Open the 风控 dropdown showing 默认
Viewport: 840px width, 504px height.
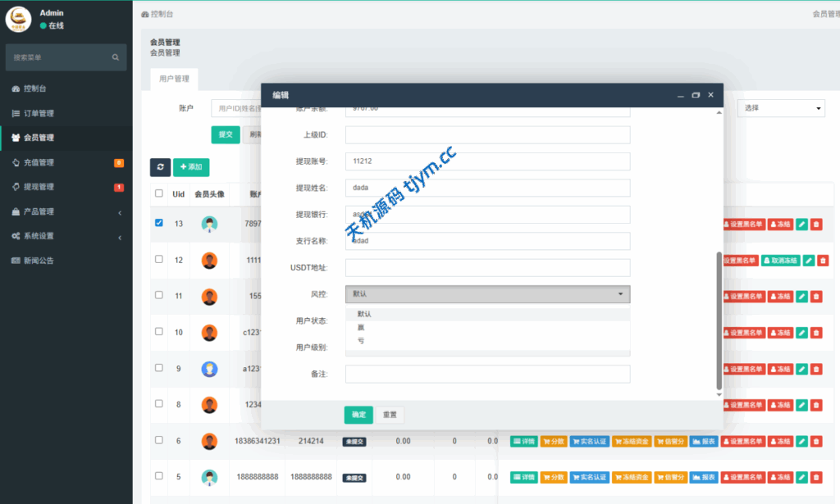pyautogui.click(x=487, y=294)
